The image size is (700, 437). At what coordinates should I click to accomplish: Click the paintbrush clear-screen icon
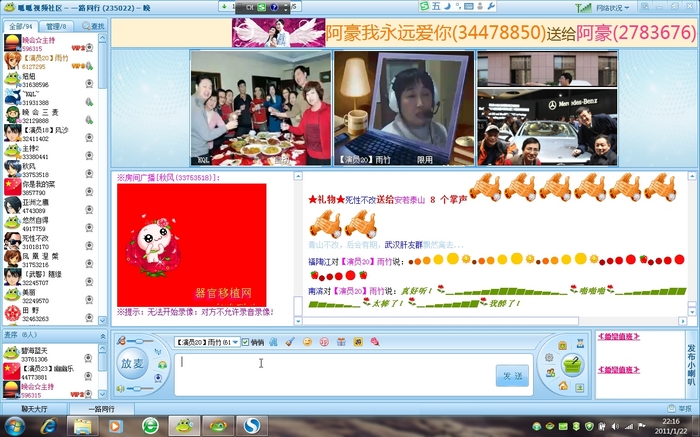point(290,342)
